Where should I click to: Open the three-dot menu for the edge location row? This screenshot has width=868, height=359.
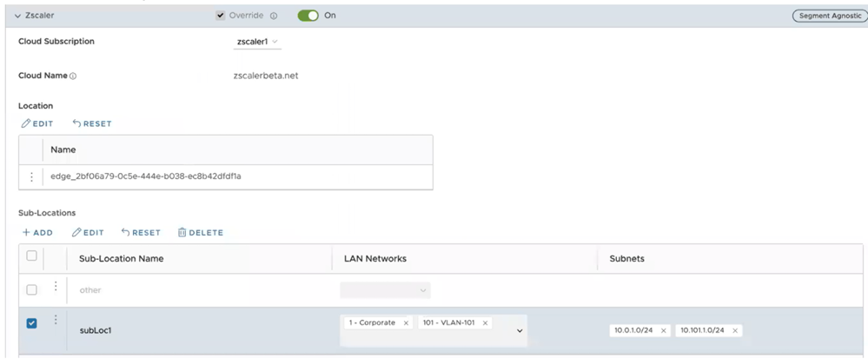pyautogui.click(x=32, y=176)
